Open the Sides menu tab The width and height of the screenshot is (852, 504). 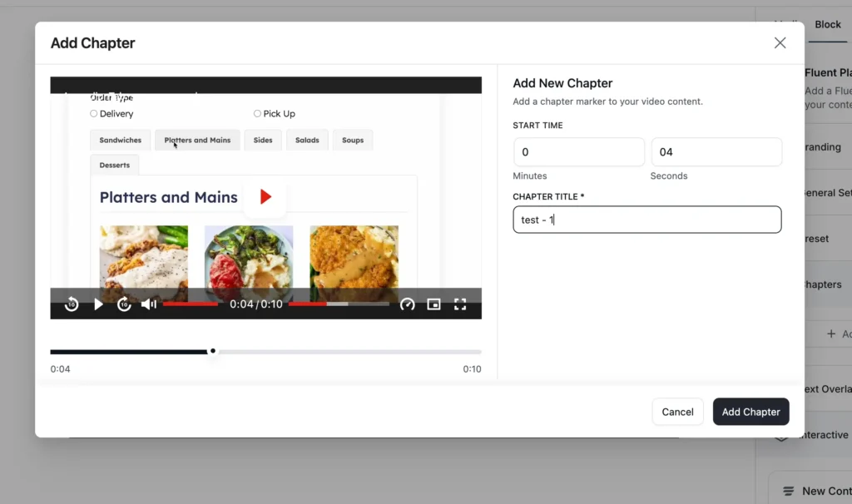point(263,141)
